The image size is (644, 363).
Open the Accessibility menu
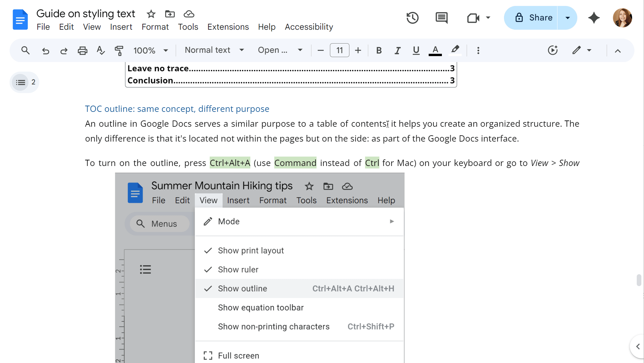309,27
